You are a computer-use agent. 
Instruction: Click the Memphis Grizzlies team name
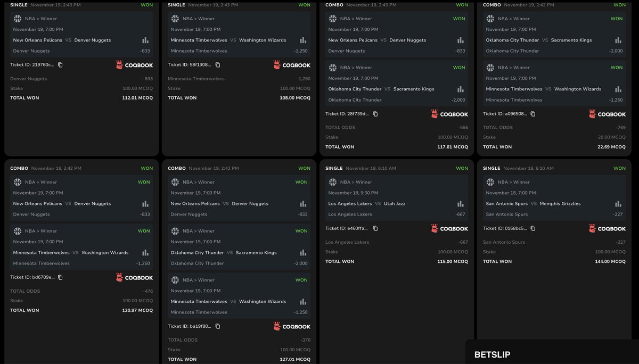coord(560,203)
